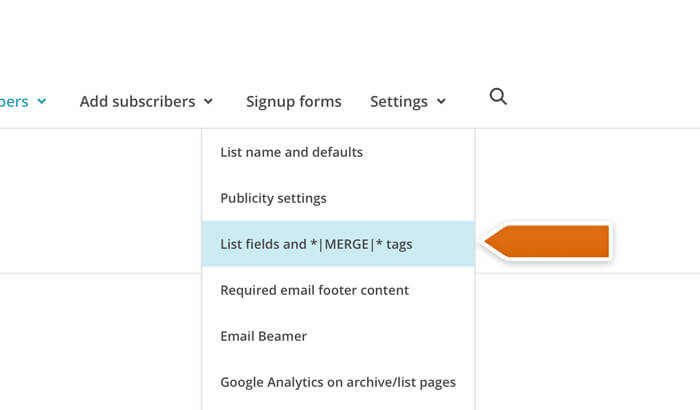Collapse the Settings menu using its chevron
Viewport: 700px width, 410px height.
click(441, 102)
